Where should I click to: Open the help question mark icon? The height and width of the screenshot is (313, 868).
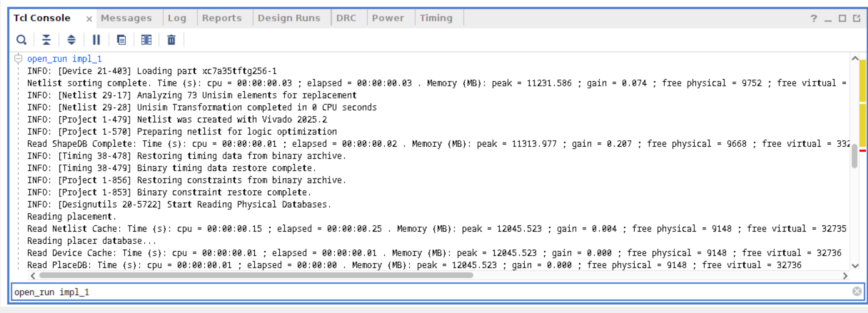[x=813, y=18]
